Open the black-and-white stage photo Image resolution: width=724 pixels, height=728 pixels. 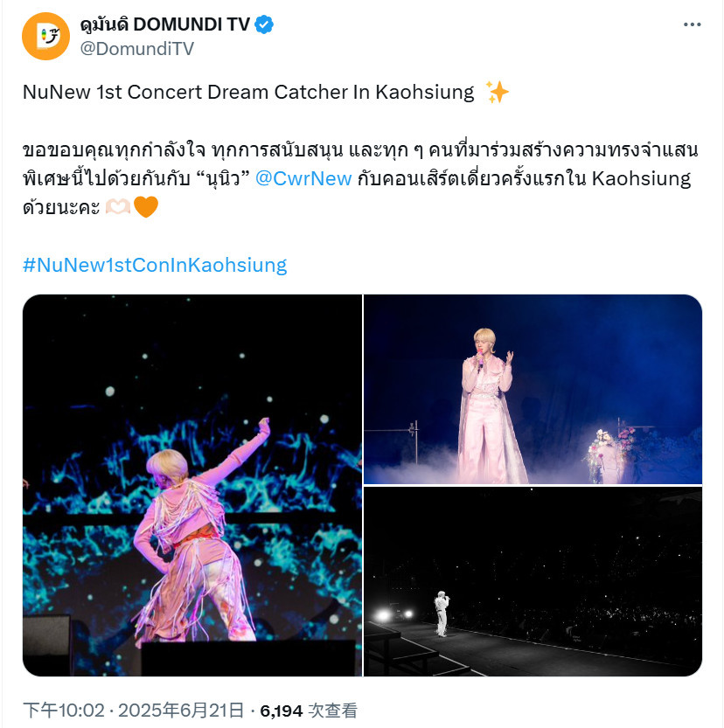pos(533,581)
